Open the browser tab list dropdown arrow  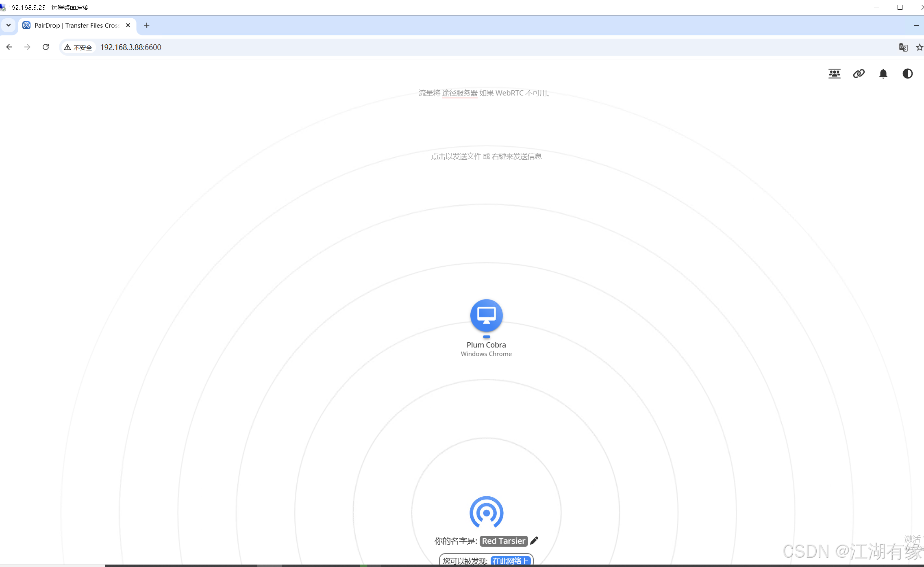(8, 25)
